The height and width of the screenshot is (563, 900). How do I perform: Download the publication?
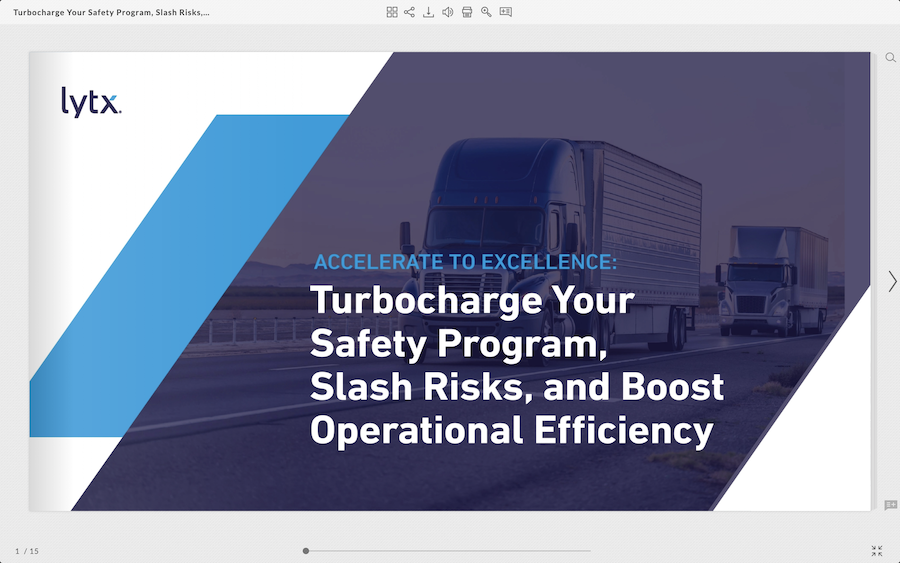click(429, 12)
